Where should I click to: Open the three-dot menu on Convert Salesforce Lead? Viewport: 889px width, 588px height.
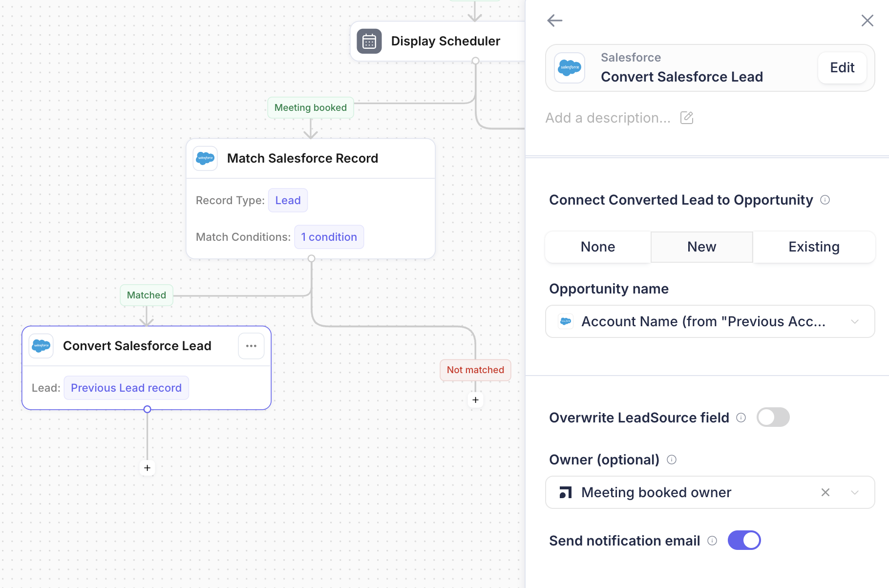tap(251, 346)
